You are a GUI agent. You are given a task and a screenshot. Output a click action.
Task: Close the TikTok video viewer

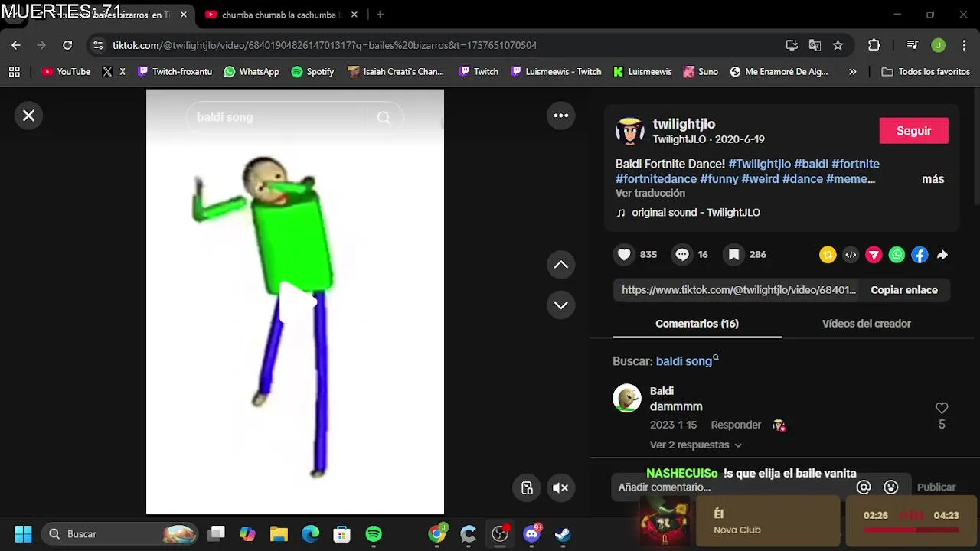click(x=28, y=116)
